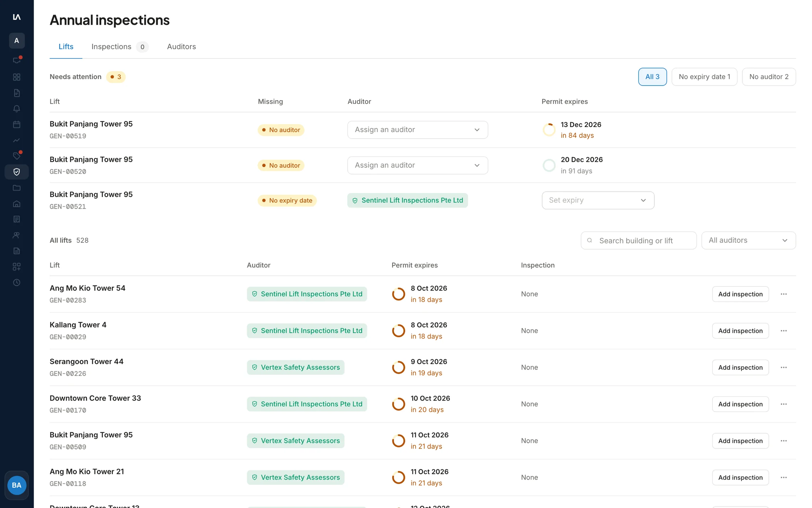The image size is (812, 508).
Task: Open more options for Bukit Panjang Tower 95 GEN-00509
Action: 783,441
